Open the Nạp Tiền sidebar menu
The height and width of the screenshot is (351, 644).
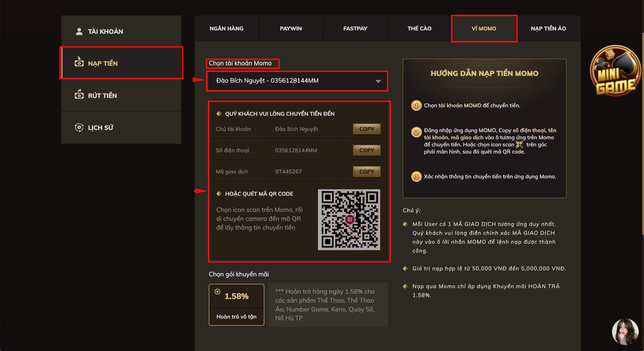pos(121,63)
